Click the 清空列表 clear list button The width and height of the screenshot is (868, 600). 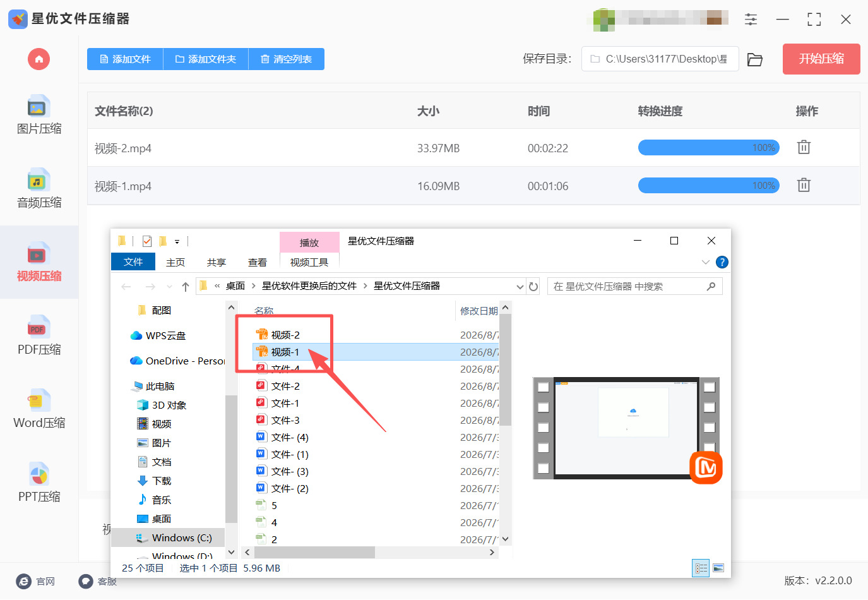point(287,59)
